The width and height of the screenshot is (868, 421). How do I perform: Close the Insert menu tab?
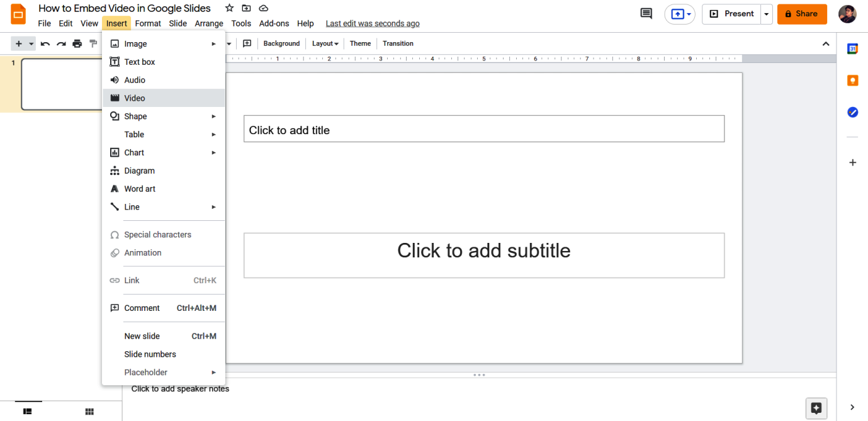(116, 23)
